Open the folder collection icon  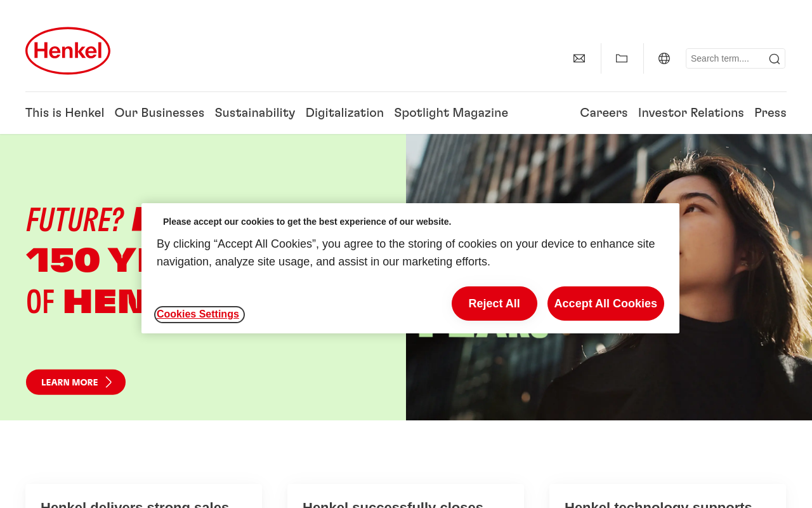[622, 58]
